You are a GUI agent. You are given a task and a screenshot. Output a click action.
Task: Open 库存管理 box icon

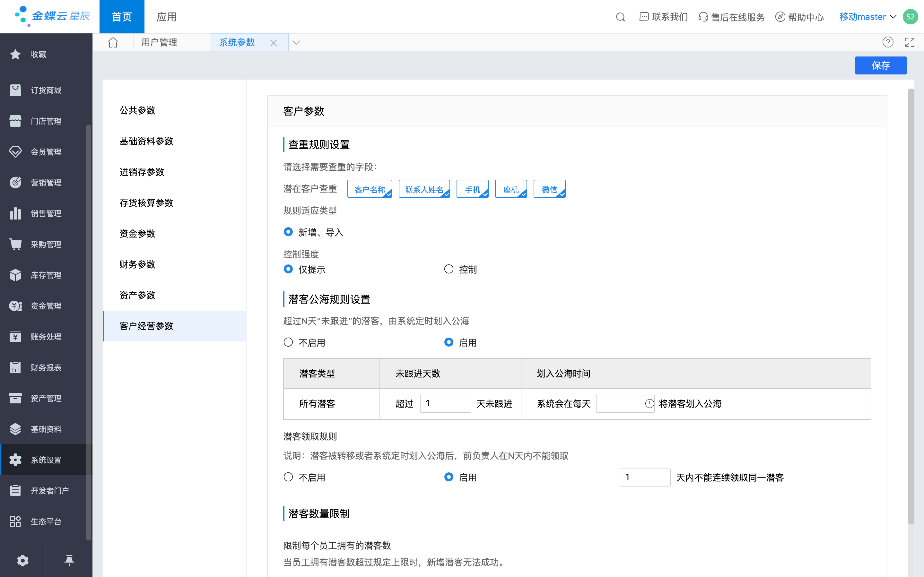coord(15,275)
